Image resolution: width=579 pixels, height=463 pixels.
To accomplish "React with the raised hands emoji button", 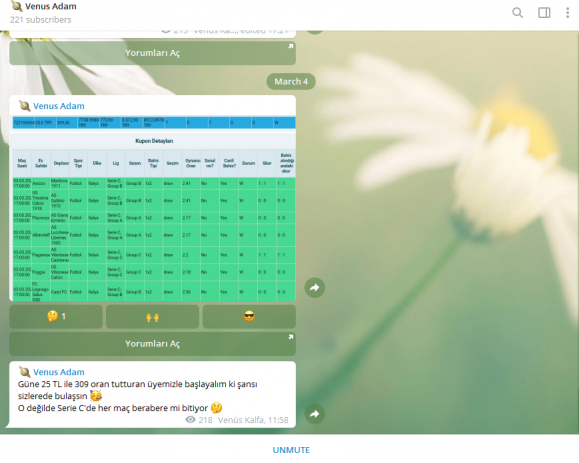I will coord(153,316).
